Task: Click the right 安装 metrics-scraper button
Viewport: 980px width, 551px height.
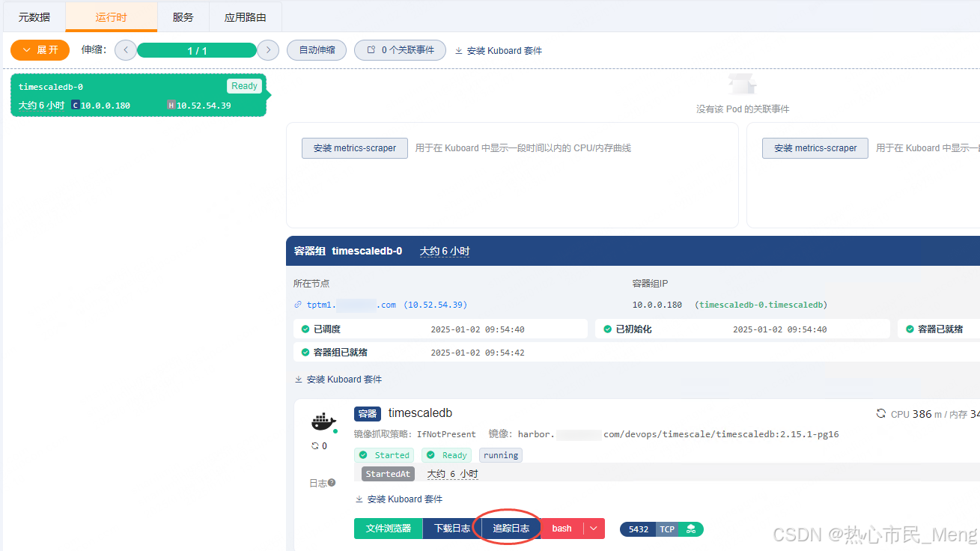Action: click(x=815, y=148)
